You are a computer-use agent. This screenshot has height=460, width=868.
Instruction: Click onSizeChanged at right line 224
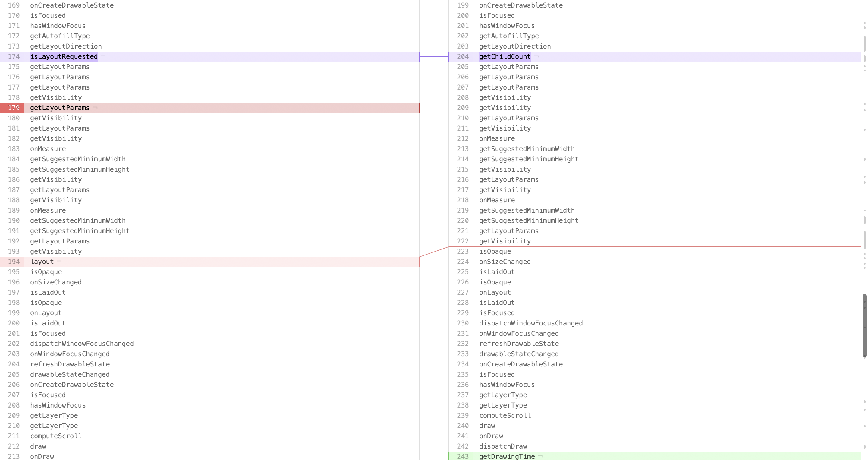(x=505, y=262)
